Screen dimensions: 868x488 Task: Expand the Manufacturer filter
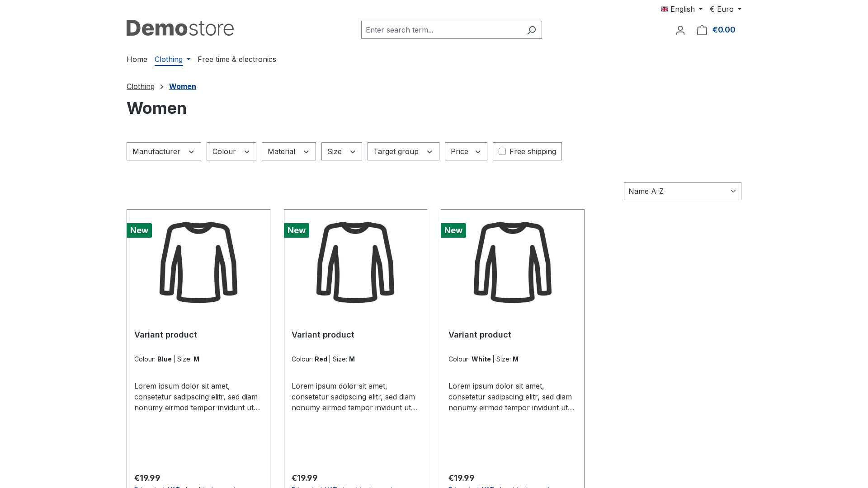coord(164,151)
